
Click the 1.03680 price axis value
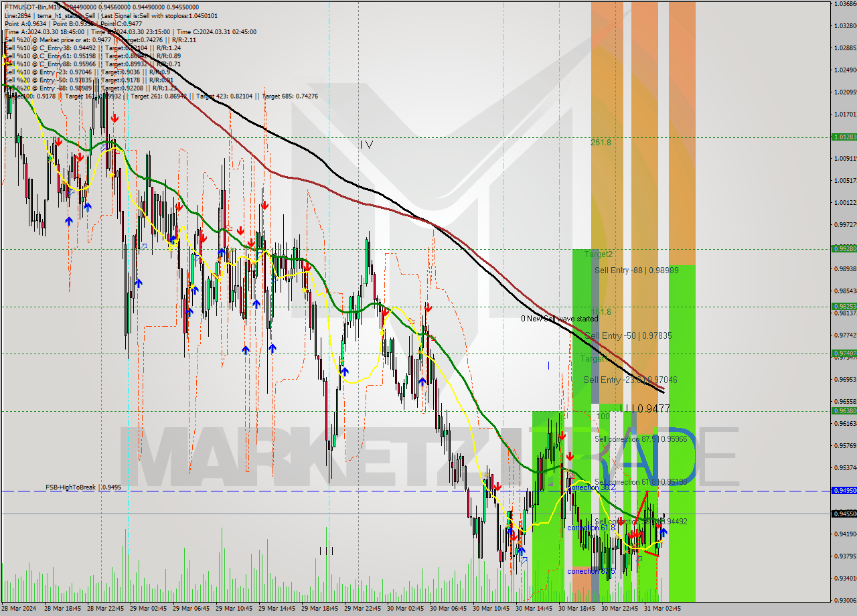(846, 4)
